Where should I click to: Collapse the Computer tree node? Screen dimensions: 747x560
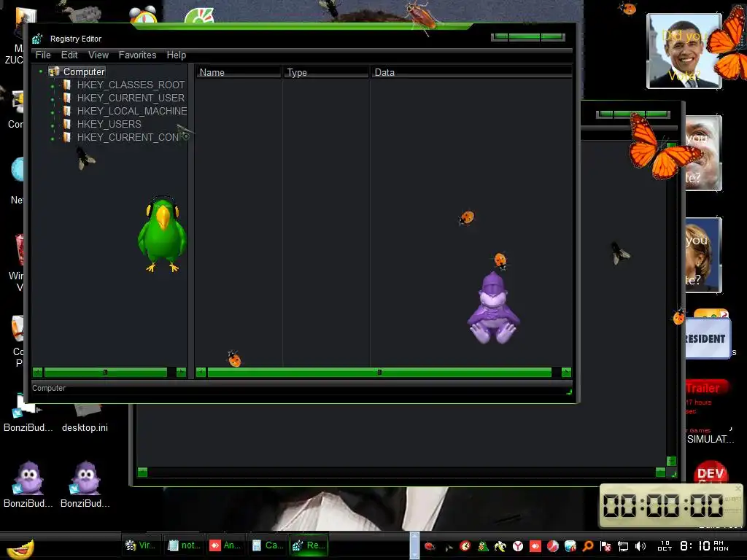pyautogui.click(x=41, y=71)
